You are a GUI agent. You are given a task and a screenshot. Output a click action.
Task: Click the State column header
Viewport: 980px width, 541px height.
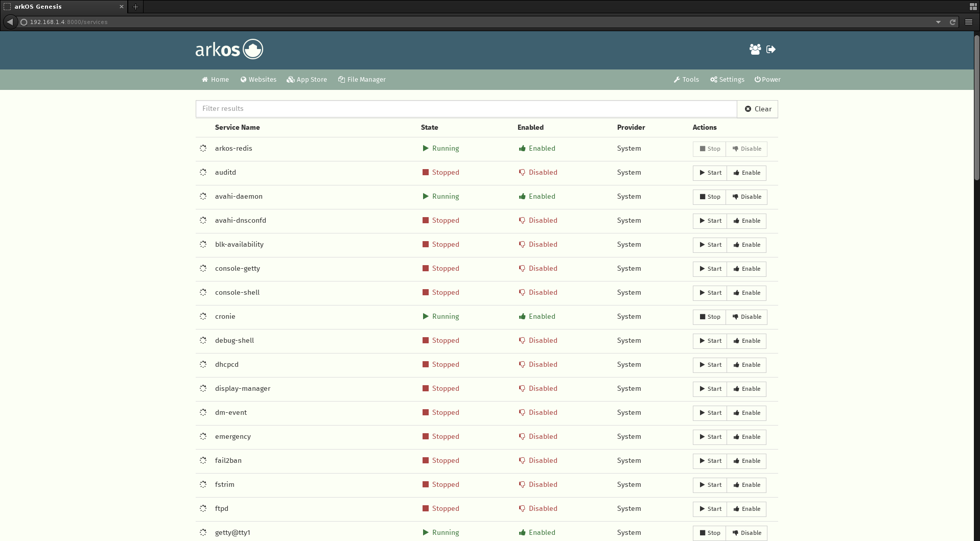coord(429,128)
